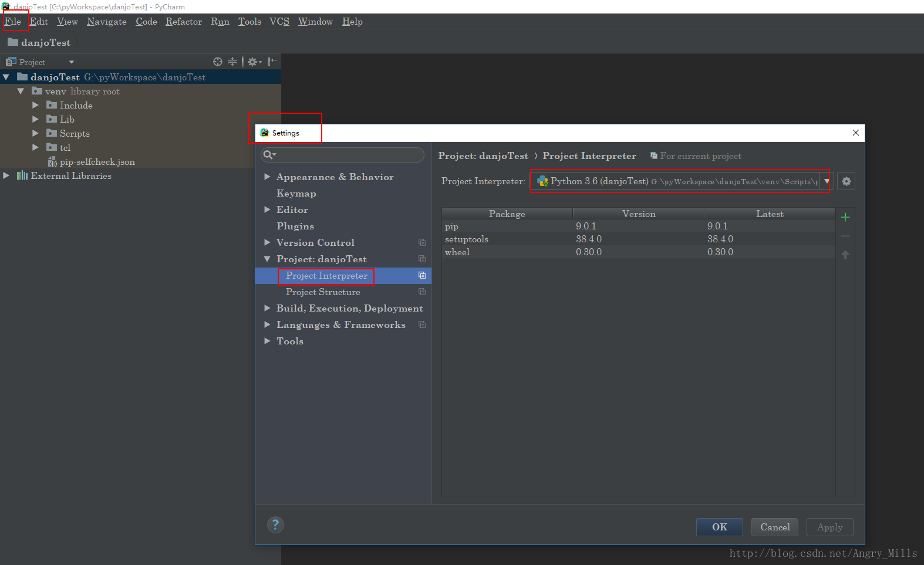Click the search icon in Settings search box
This screenshot has height=565, width=924.
269,155
